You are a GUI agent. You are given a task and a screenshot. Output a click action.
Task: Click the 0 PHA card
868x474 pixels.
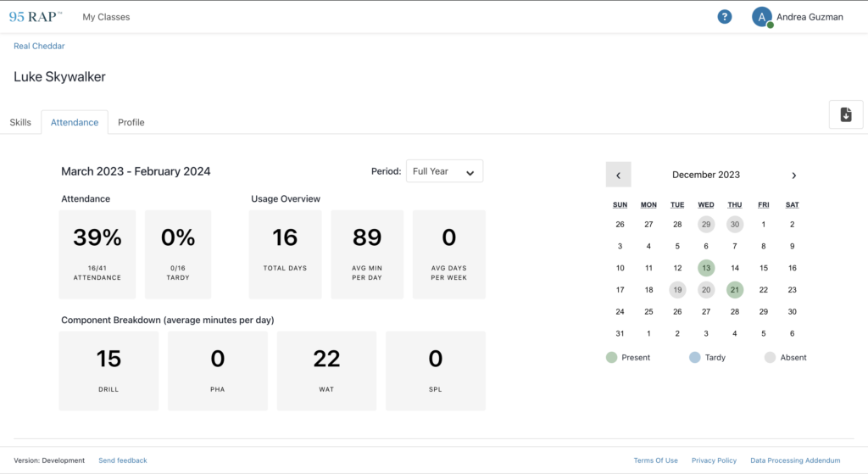218,371
